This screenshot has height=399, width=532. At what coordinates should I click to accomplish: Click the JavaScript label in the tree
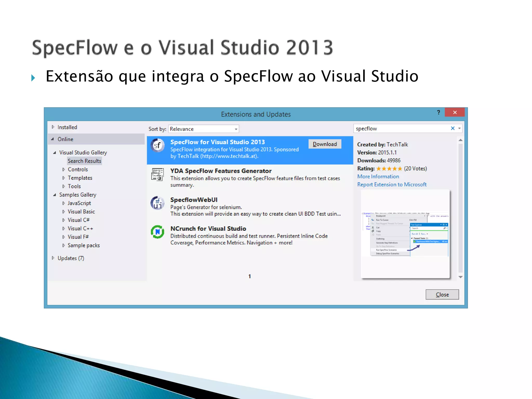[x=79, y=203]
